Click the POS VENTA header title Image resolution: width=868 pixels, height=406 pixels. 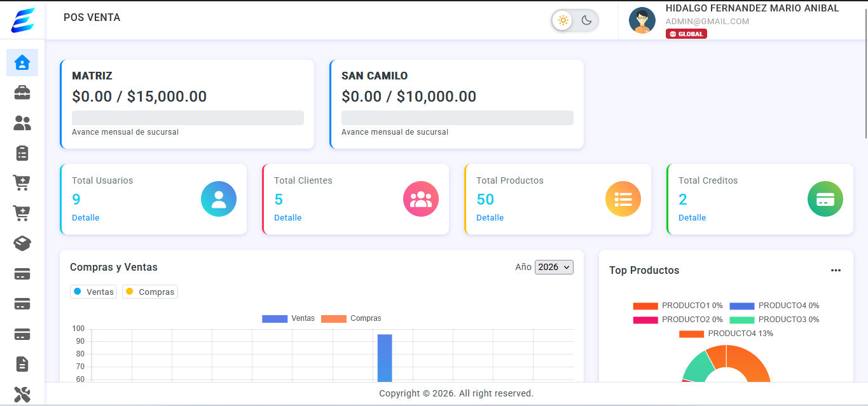(92, 18)
